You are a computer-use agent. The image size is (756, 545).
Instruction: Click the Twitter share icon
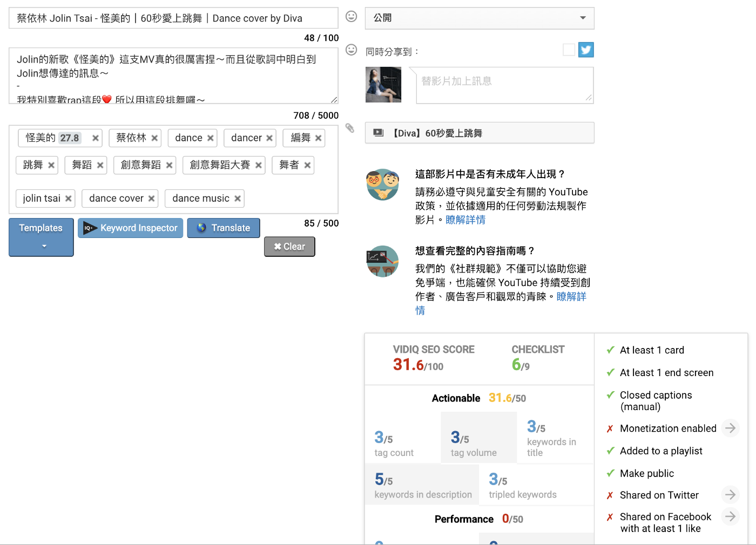[x=586, y=50]
